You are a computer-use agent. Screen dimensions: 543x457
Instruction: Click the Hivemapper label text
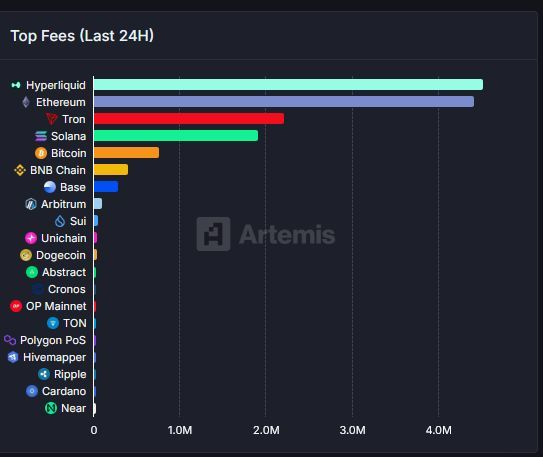click(x=54, y=357)
